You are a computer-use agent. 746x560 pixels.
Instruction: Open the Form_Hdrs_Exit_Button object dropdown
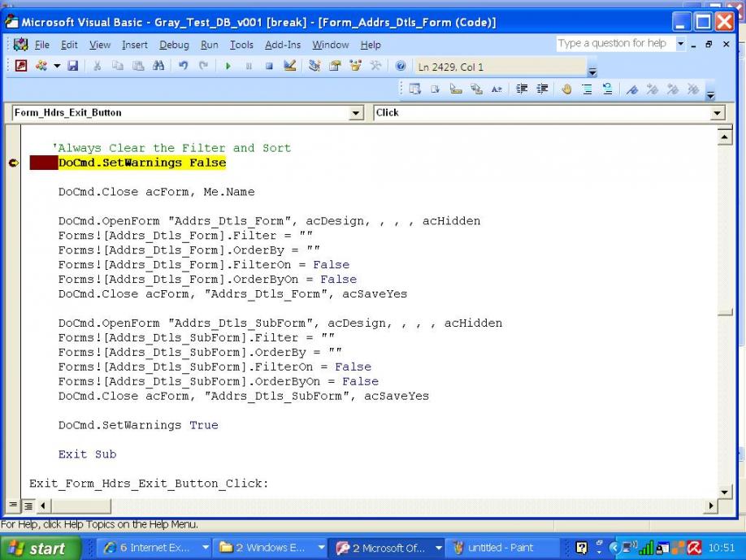click(355, 113)
